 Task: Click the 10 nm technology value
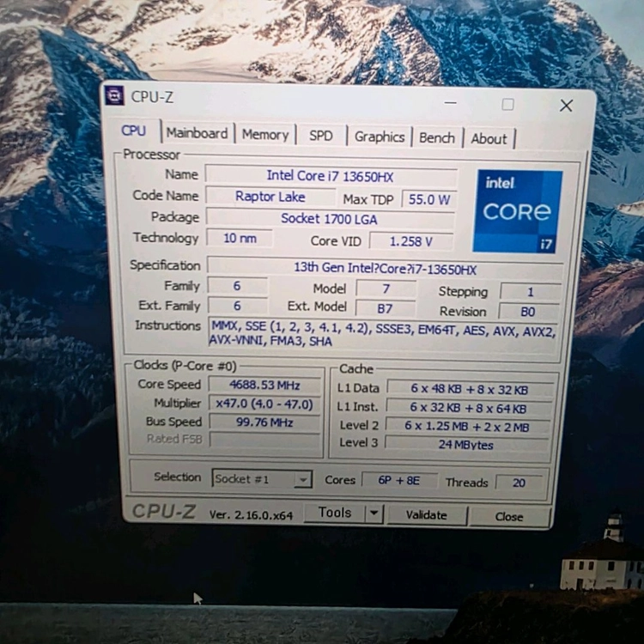[x=240, y=238]
